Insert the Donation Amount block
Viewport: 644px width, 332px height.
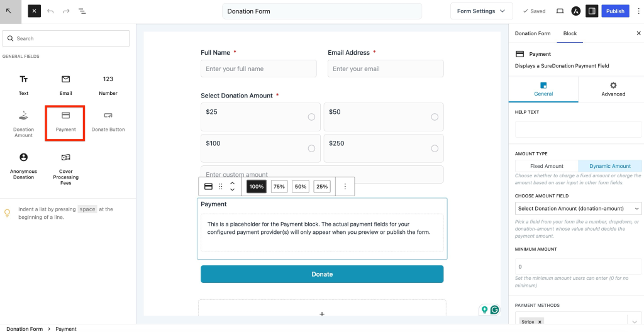click(x=24, y=123)
